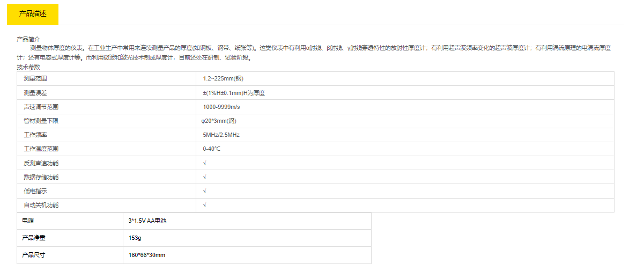Click the 5MHz/2.5MHz value cell

pyautogui.click(x=405, y=135)
